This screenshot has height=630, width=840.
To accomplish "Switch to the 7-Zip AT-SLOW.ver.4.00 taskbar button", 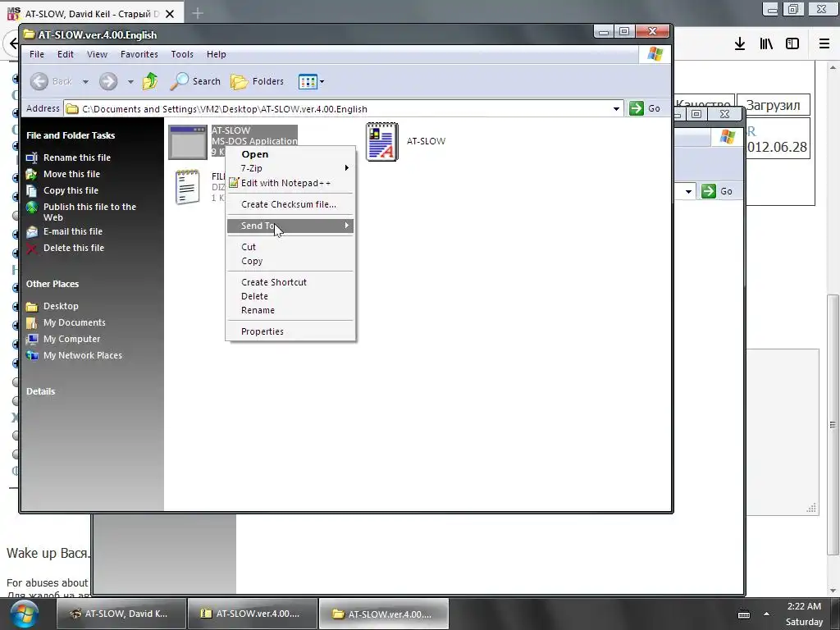I will (x=252, y=614).
